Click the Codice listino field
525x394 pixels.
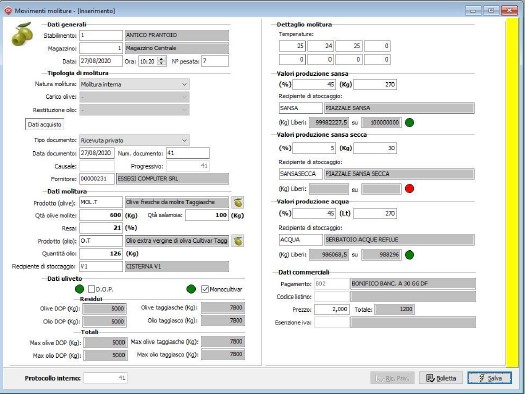(x=332, y=296)
